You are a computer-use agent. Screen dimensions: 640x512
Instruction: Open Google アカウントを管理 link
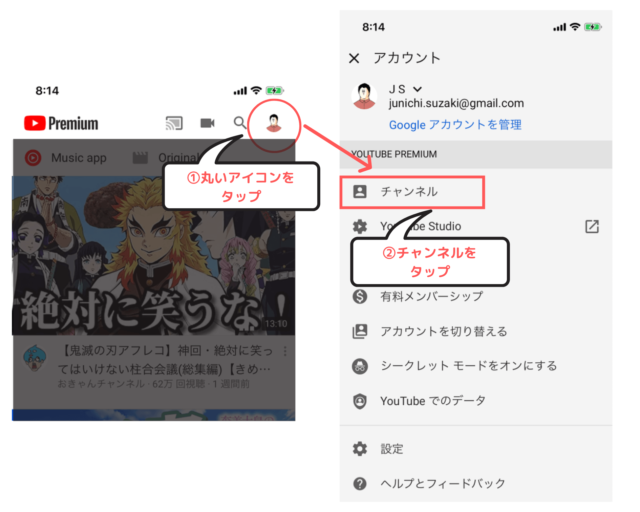pyautogui.click(x=455, y=125)
